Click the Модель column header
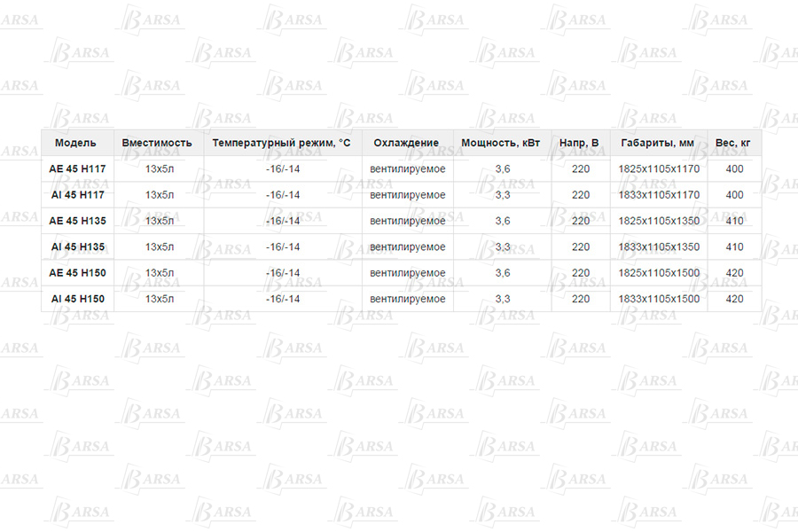 point(76,143)
